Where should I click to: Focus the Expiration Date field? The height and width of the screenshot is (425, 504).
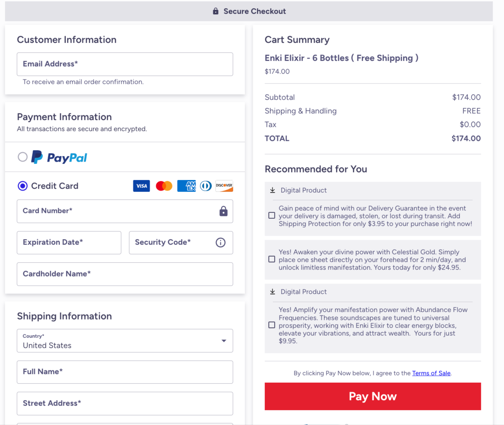[x=69, y=243]
